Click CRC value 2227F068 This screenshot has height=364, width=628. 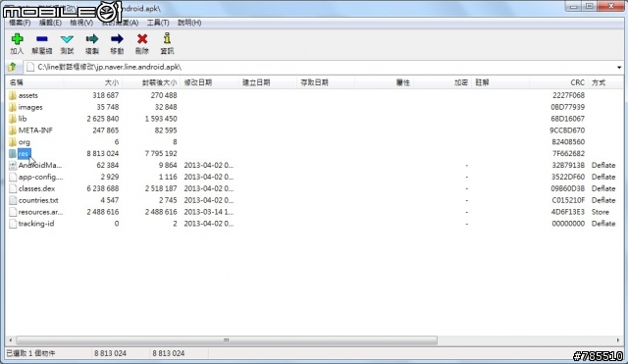pos(569,95)
